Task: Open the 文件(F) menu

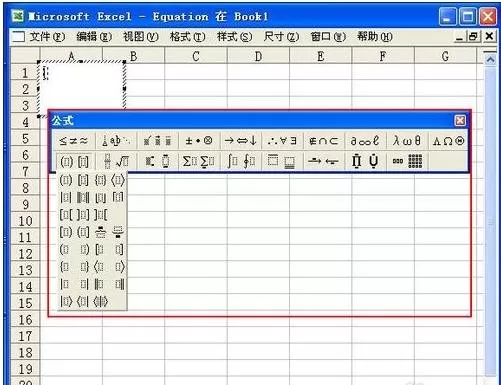Action: pos(47,37)
